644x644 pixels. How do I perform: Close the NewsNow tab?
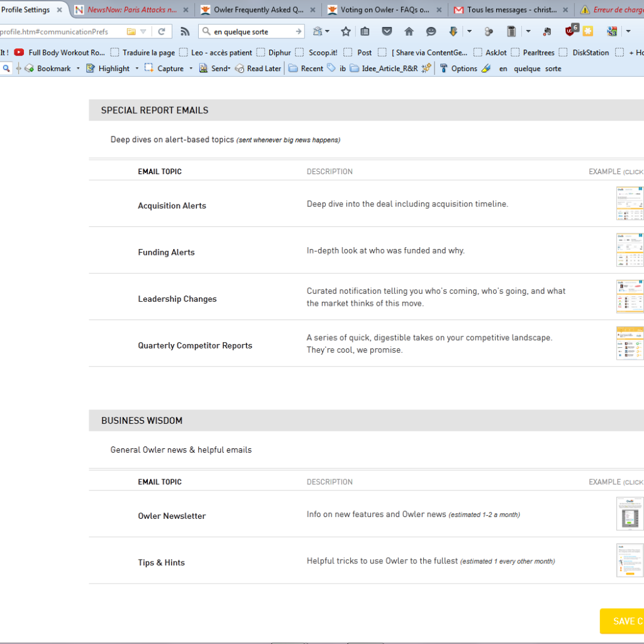[x=186, y=10]
